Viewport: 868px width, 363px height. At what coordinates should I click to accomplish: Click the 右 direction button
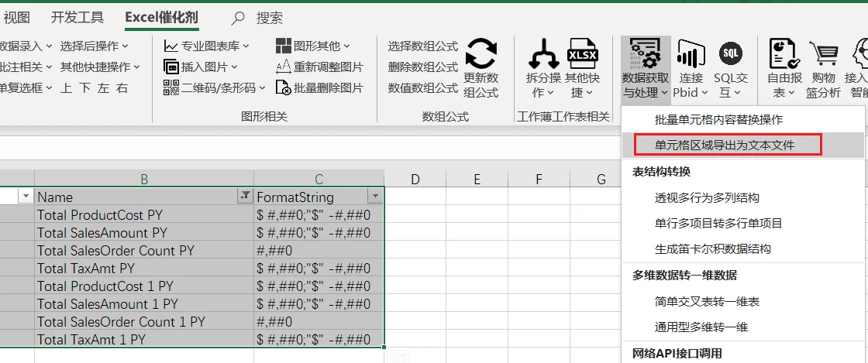pyautogui.click(x=122, y=88)
